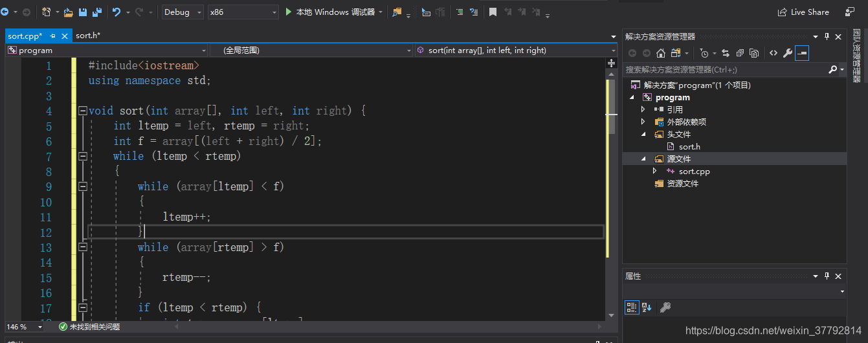868x343 pixels.
Task: Toggle Show All Files in Solution Explorer
Action: [x=754, y=53]
